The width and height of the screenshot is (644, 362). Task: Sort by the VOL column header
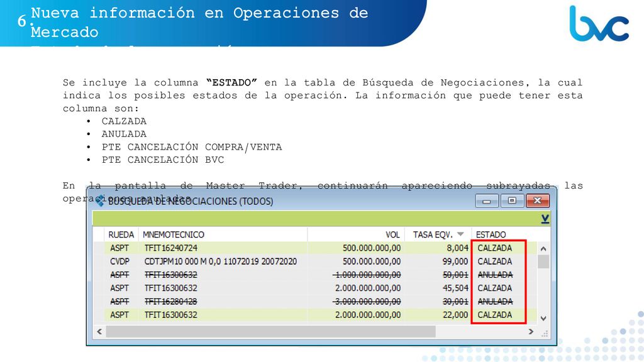(x=392, y=235)
